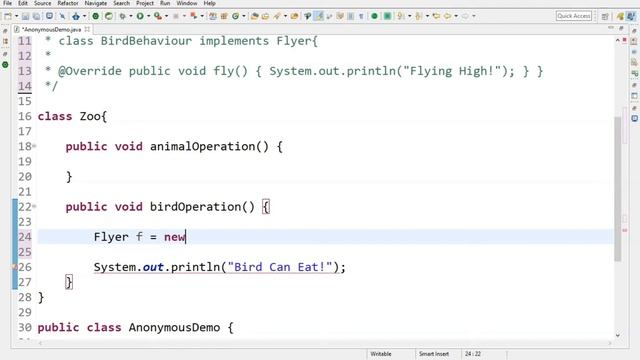Click the Save All toolbar icon
This screenshot has width=640, height=360.
(36, 16)
